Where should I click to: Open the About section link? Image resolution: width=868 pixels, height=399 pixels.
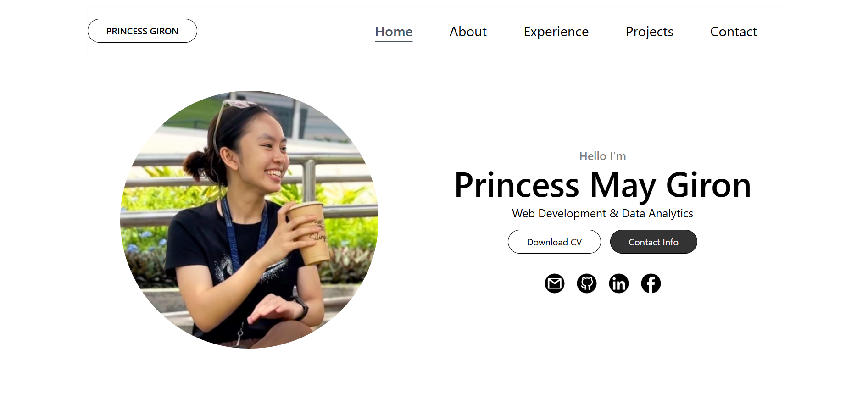(x=468, y=32)
